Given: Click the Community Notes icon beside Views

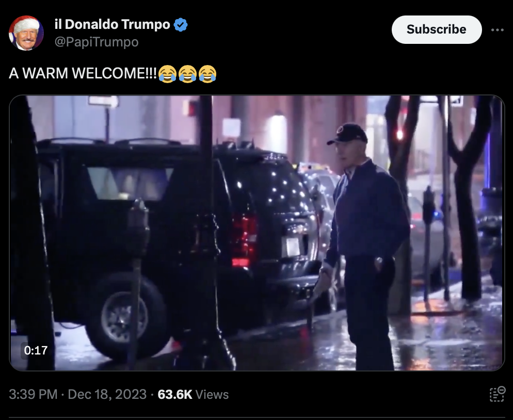Looking at the screenshot, I should (x=498, y=394).
